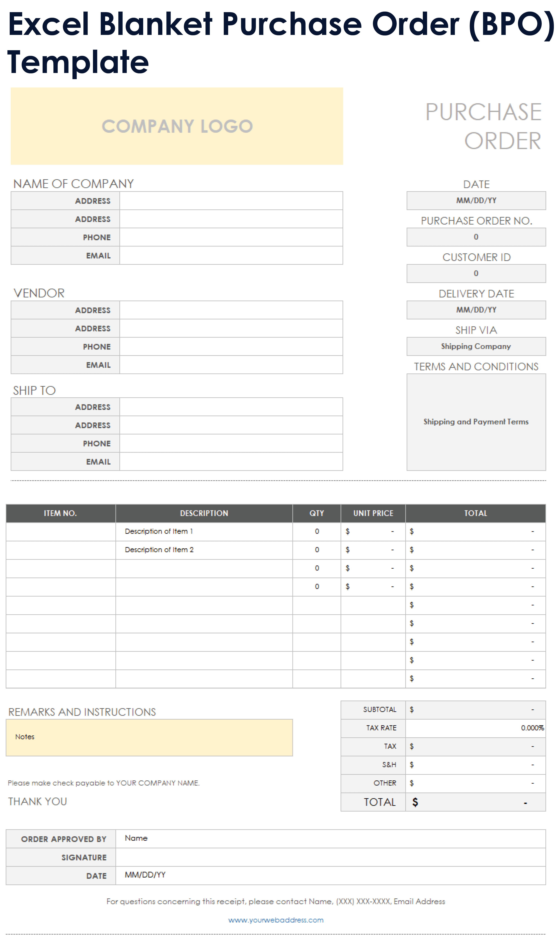Viewport: 560px width, 952px height.
Task: Click the first ADDRESS field under Vendor
Action: (x=231, y=310)
